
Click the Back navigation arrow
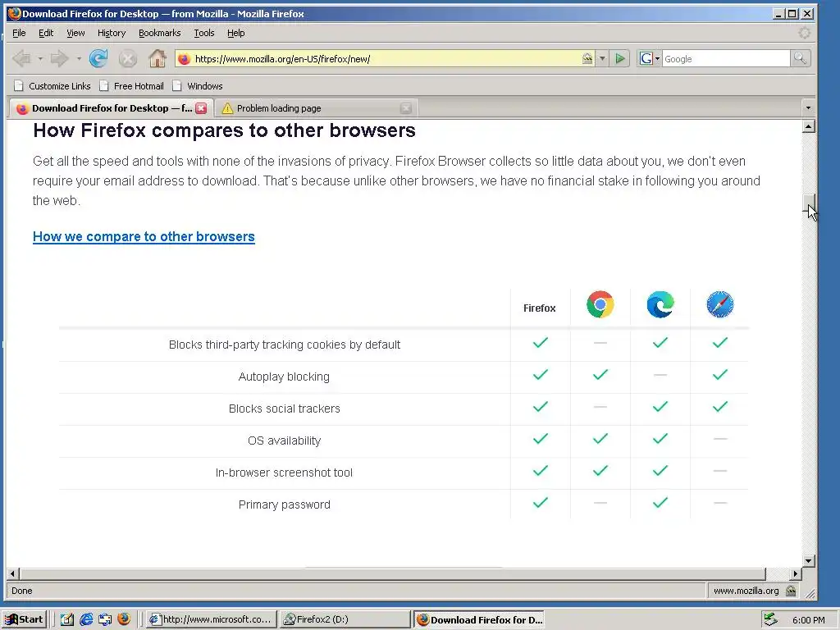point(21,58)
